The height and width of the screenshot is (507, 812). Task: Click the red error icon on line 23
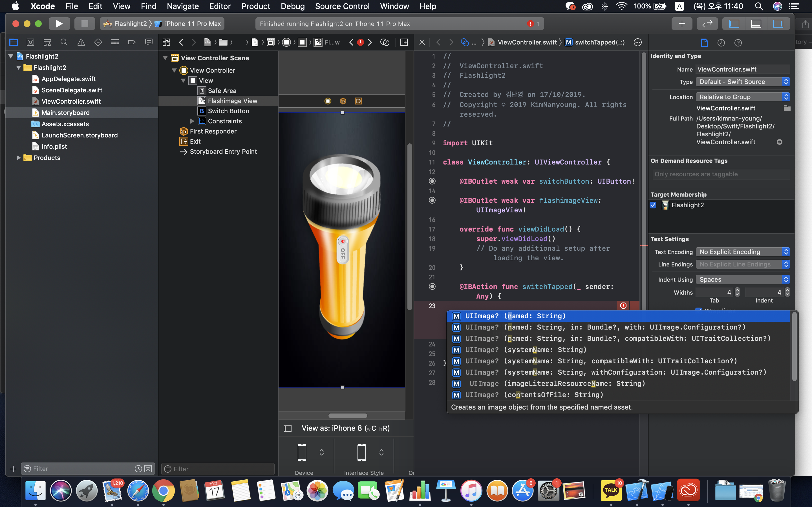click(623, 306)
